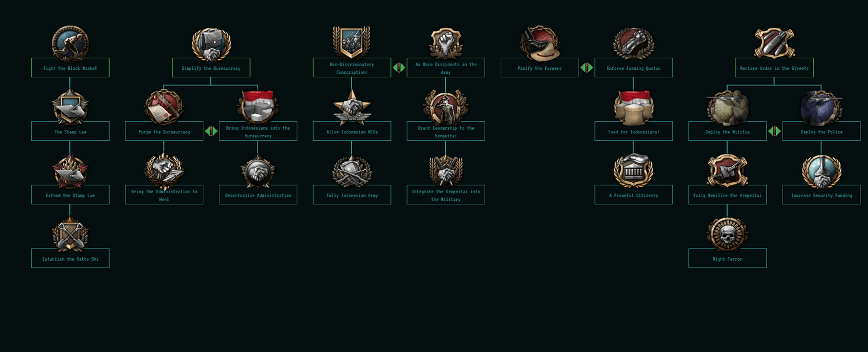Select the raised fist icon above No More Dissidents
868x352 pixels.
[x=446, y=43]
